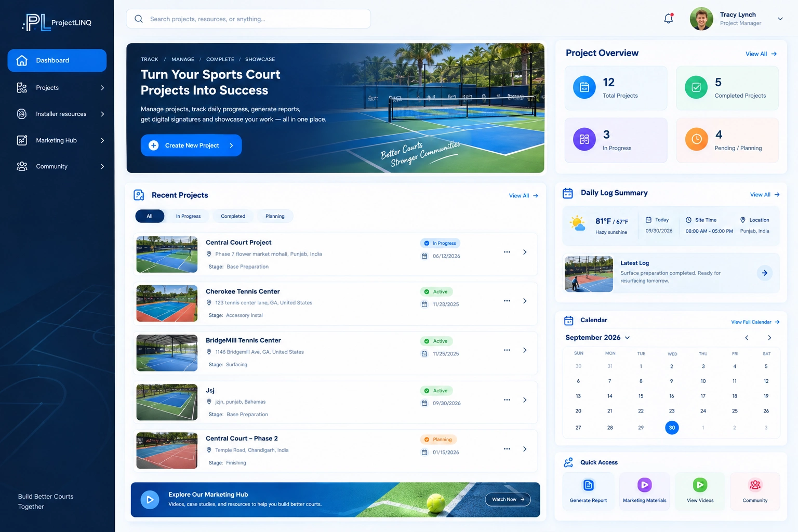Select the Completed filter pill
Viewport: 798px width, 532px height.
point(233,216)
